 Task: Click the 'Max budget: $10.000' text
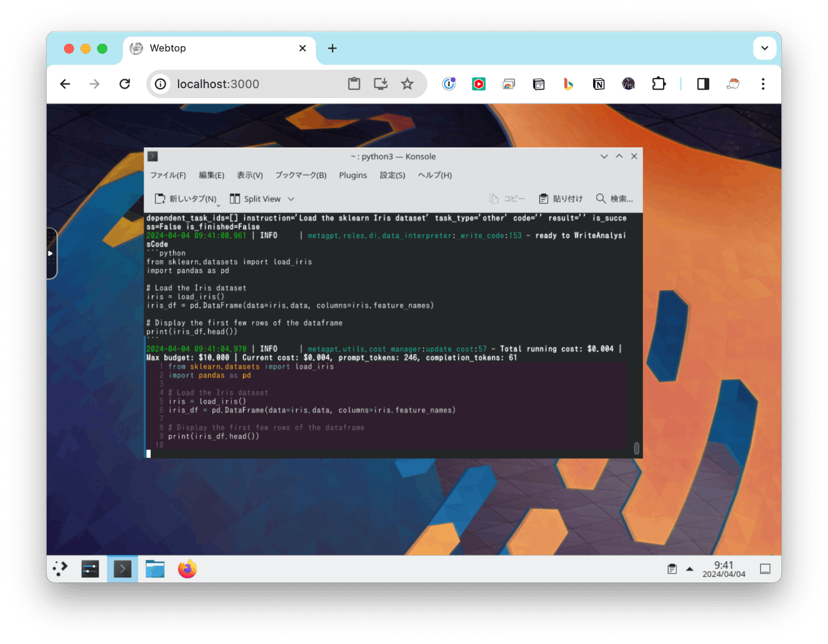(187, 358)
